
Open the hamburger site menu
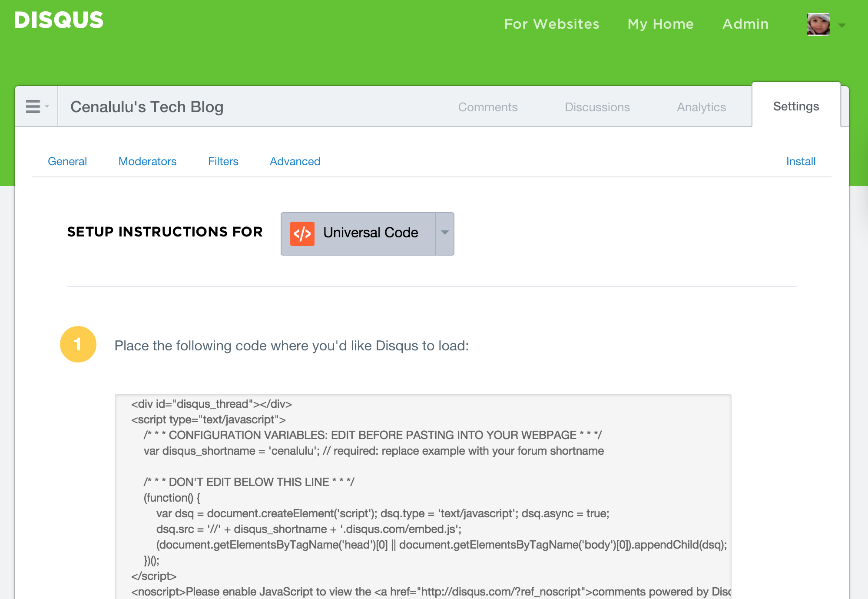[36, 106]
